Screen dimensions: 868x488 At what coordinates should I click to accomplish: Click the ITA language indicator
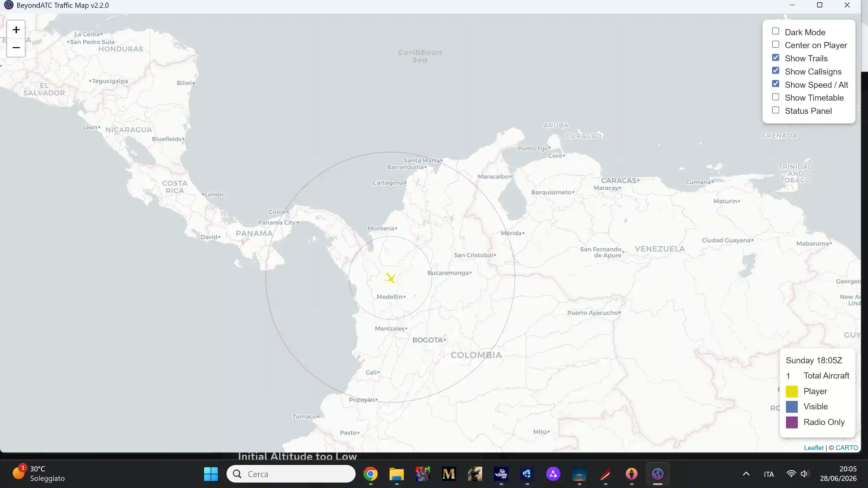[769, 474]
